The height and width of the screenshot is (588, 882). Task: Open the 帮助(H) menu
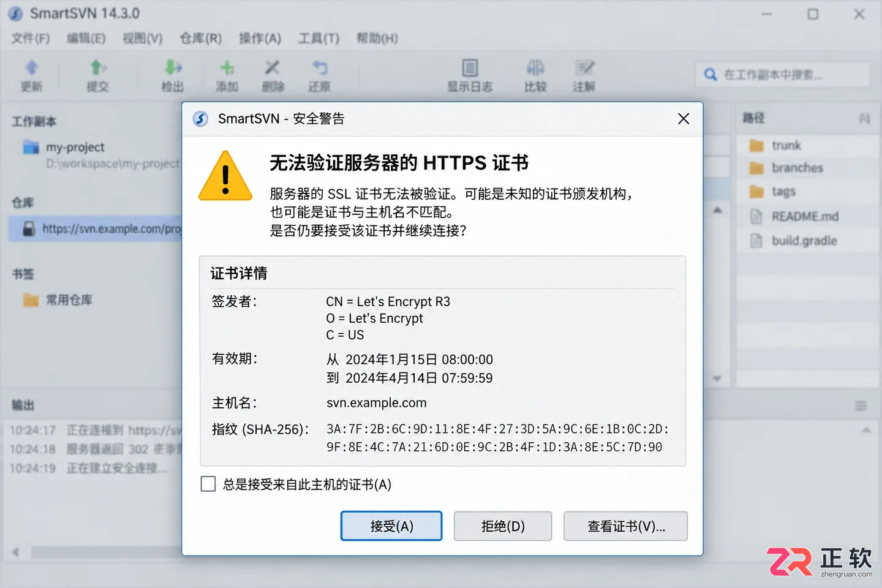pyautogui.click(x=377, y=39)
